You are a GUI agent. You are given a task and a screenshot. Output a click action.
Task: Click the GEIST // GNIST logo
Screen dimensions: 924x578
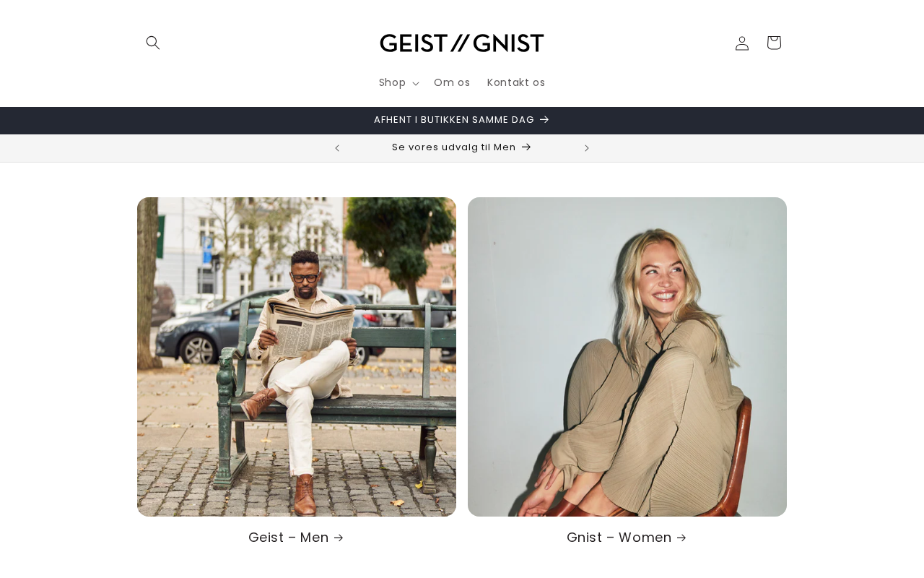click(x=462, y=43)
